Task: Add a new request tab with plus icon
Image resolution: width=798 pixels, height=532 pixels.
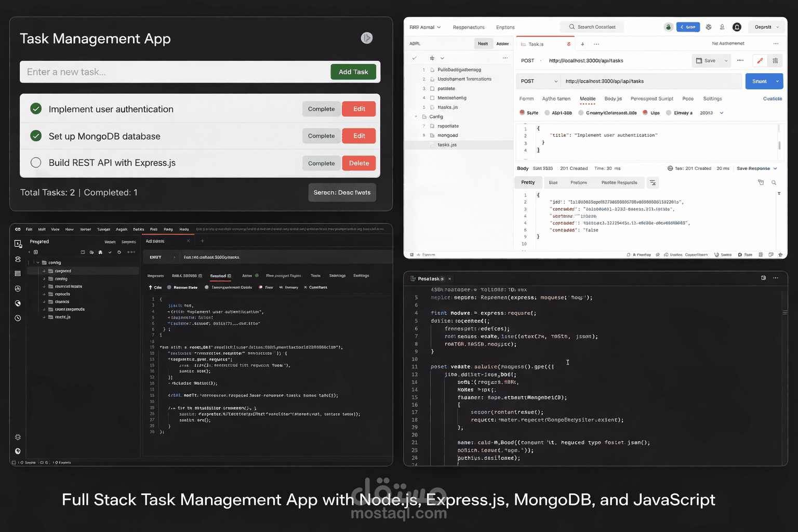Action: tap(582, 44)
